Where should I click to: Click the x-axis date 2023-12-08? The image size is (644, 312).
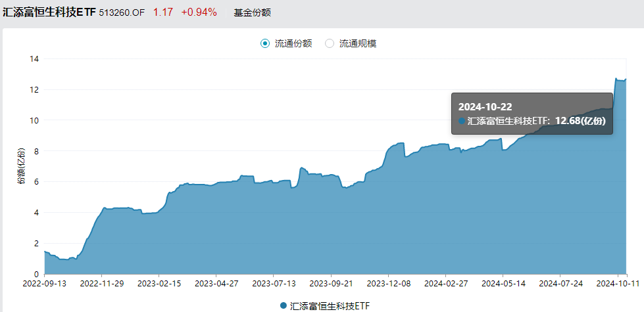point(387,283)
